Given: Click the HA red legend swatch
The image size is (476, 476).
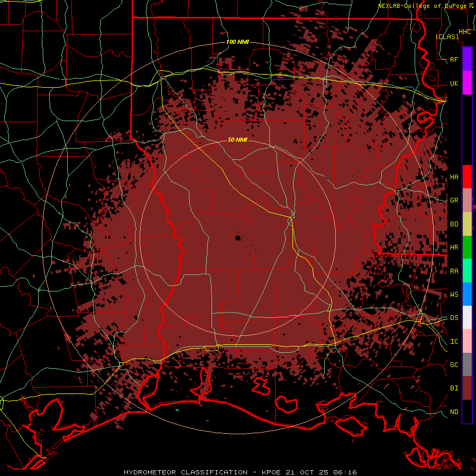Looking at the screenshot, I should tap(467, 177).
